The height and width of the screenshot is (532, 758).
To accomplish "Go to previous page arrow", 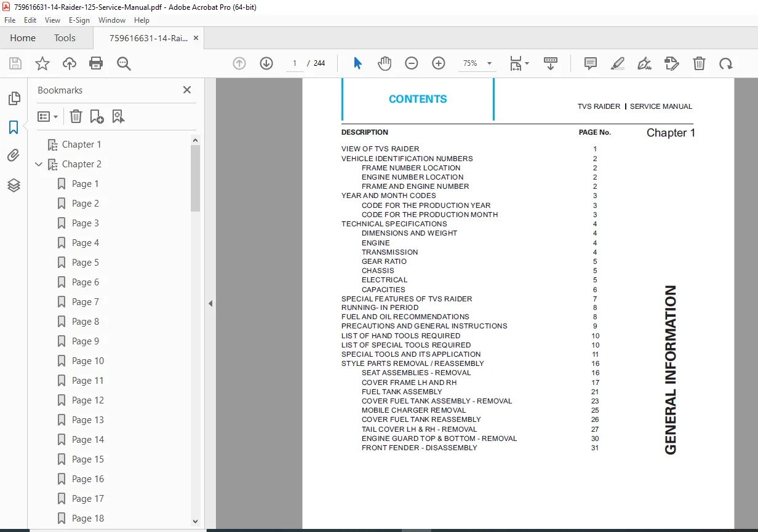I will pos(239,63).
